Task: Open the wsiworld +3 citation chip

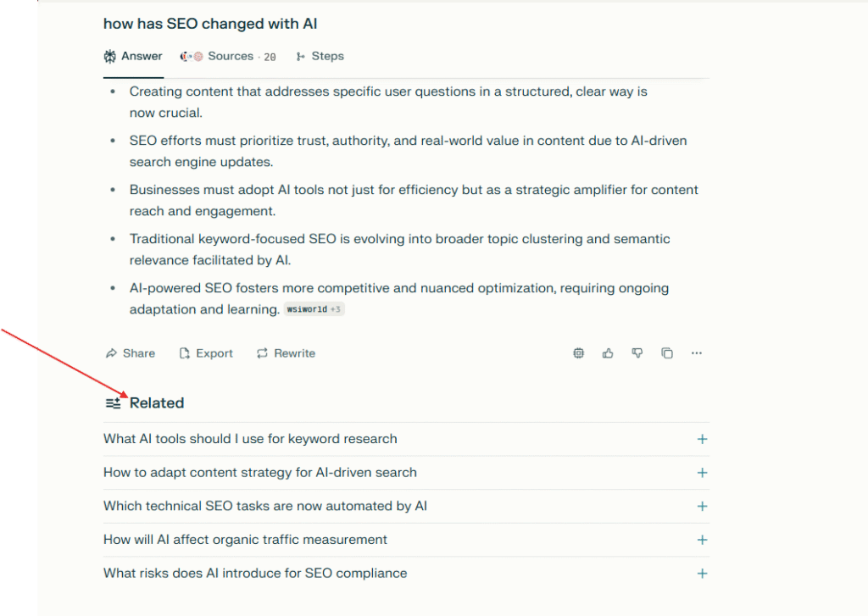Action: [314, 310]
